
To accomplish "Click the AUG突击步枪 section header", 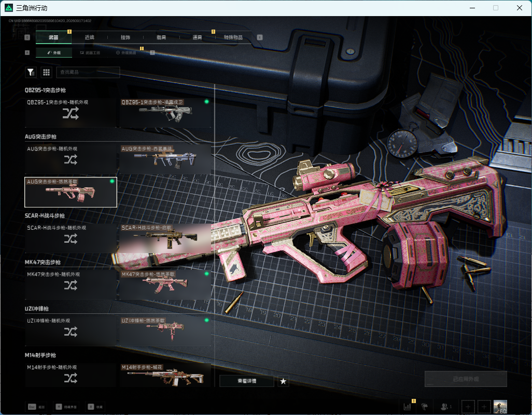I will [40, 137].
